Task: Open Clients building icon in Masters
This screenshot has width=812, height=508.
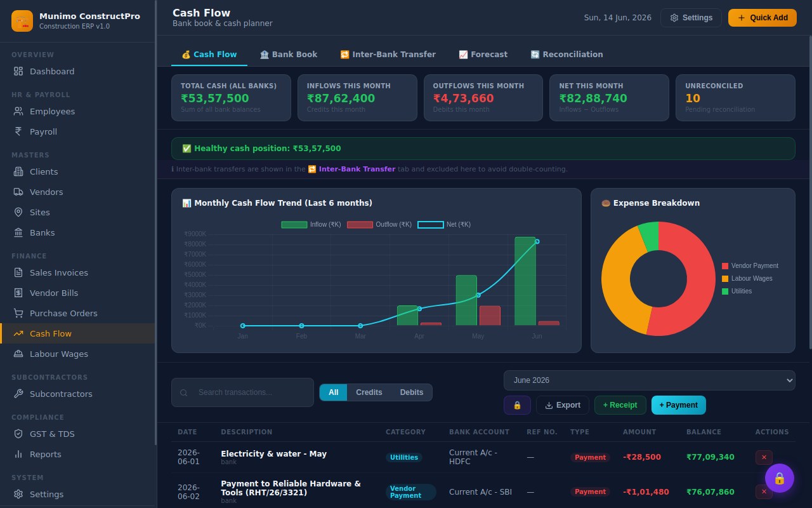Action: tap(18, 171)
